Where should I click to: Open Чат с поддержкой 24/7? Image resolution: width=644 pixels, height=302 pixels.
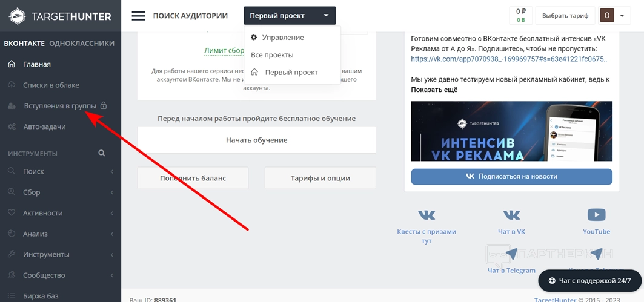(x=590, y=281)
